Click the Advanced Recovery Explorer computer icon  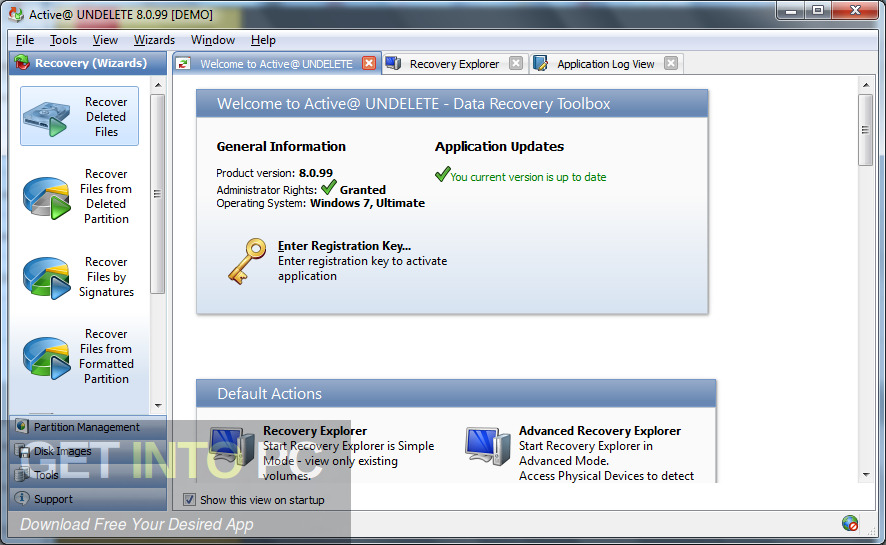(488, 446)
